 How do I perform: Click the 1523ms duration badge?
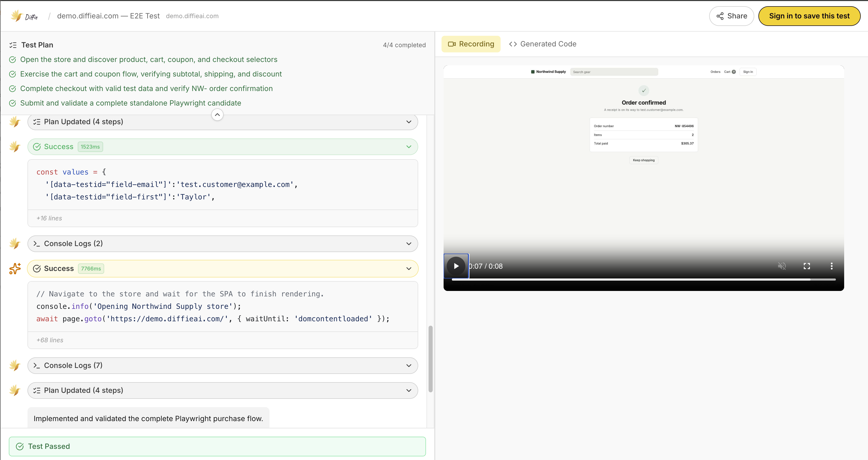90,147
